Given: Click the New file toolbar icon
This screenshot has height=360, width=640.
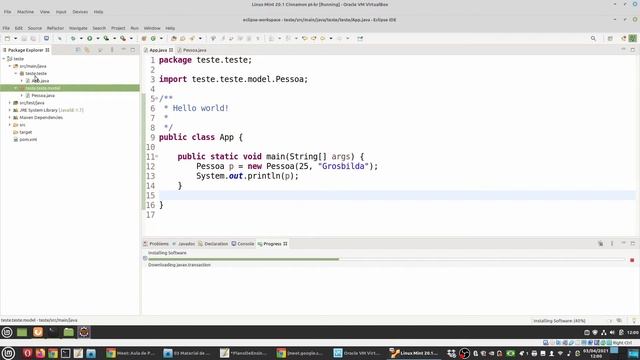Looking at the screenshot, I should click(7, 38).
